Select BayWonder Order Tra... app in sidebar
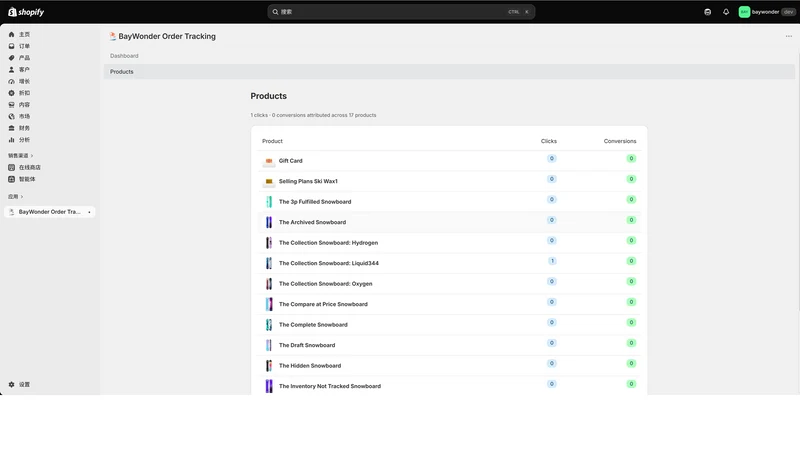 click(49, 212)
